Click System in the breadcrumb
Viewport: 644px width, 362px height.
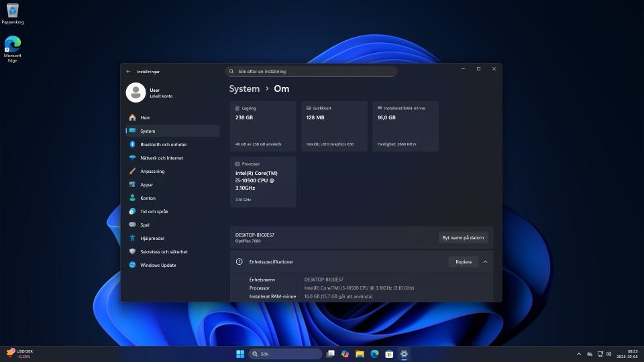244,88
